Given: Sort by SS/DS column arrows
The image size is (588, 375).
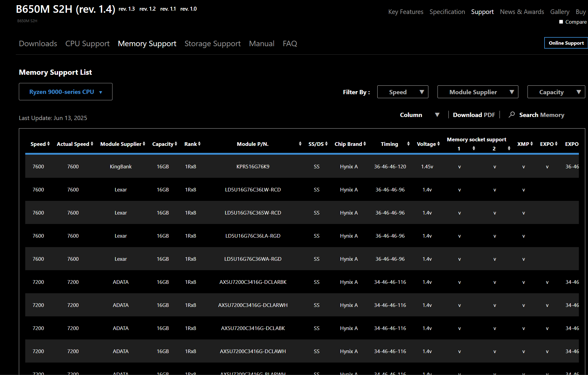Looking at the screenshot, I should [326, 144].
